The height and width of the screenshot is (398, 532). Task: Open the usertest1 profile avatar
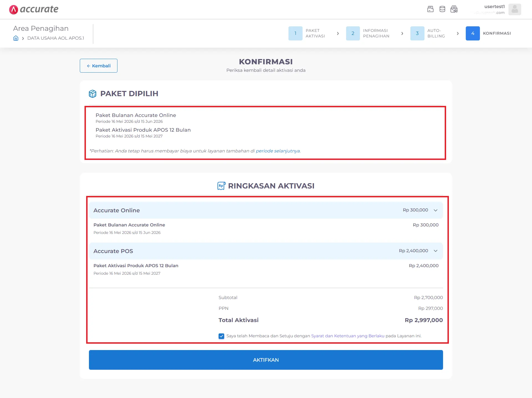tap(515, 9)
